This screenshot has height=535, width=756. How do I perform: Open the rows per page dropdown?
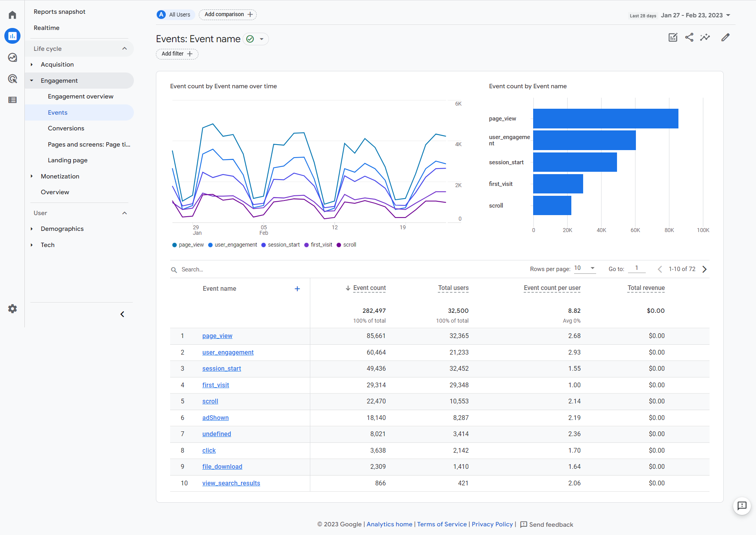tap(584, 268)
